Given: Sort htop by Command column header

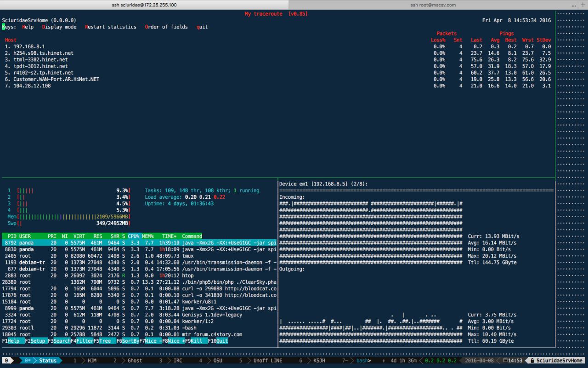Looking at the screenshot, I should 192,236.
